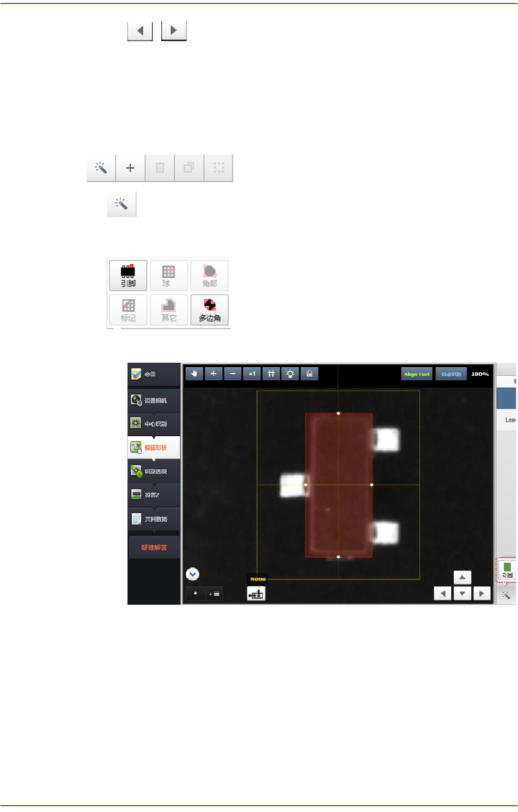Click the yellow None label in the viewer
The width and height of the screenshot is (518, 812).
(258, 579)
